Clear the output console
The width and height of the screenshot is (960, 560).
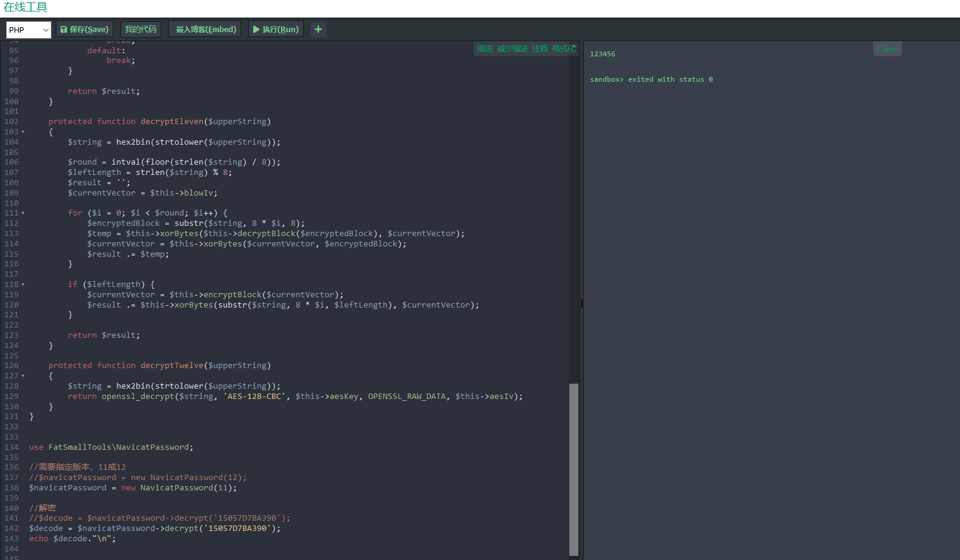pyautogui.click(x=887, y=49)
